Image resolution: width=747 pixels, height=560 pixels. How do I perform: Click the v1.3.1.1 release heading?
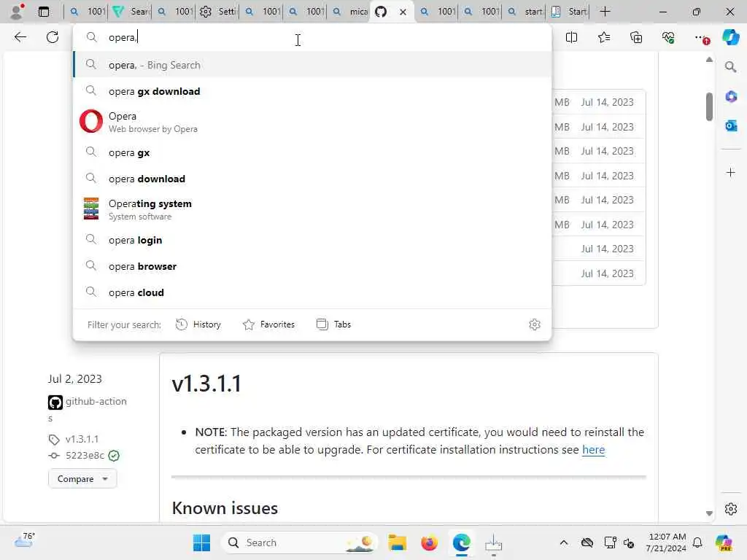pos(206,384)
